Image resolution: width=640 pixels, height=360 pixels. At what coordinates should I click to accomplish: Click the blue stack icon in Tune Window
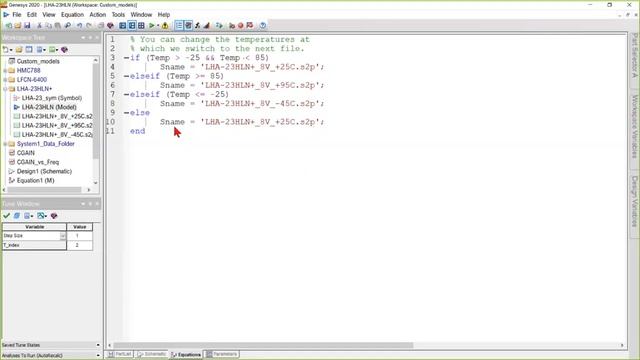pyautogui.click(x=17, y=216)
